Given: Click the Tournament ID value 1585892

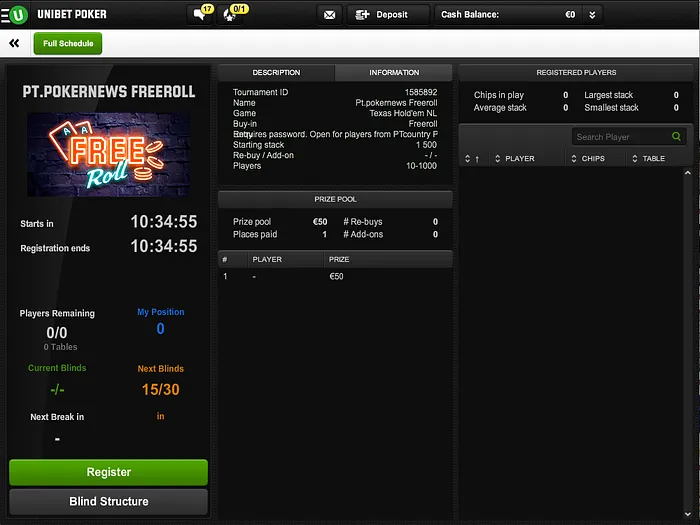Looking at the screenshot, I should coord(421,92).
